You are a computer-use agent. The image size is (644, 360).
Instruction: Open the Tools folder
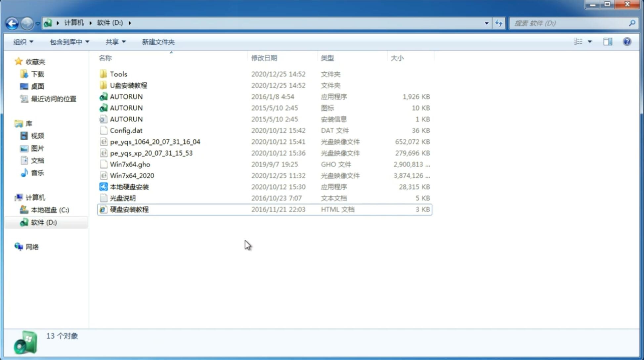click(118, 74)
